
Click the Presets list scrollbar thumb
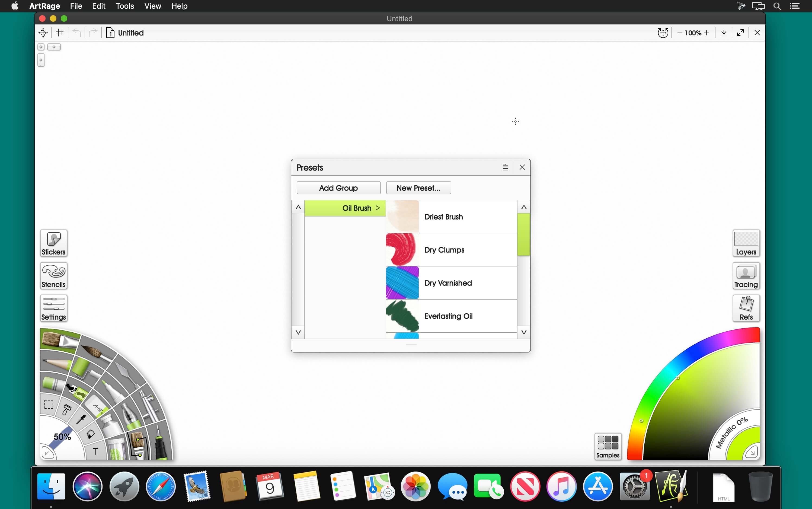tap(524, 234)
